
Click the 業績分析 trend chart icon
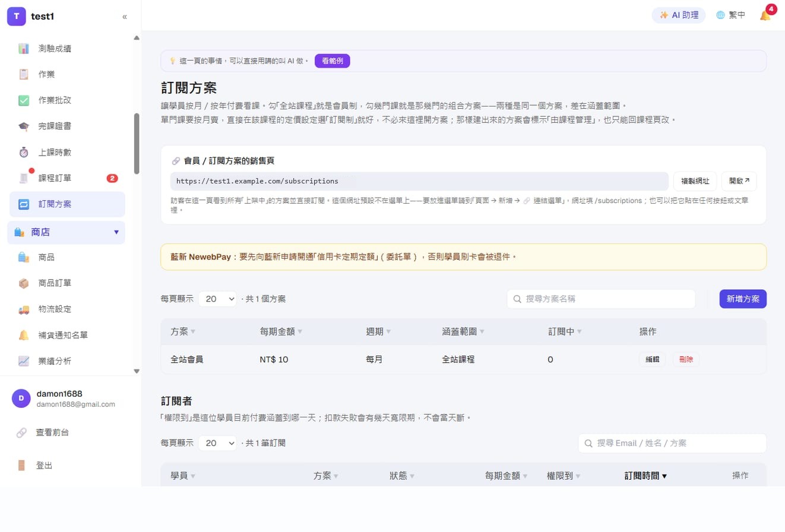pos(24,361)
